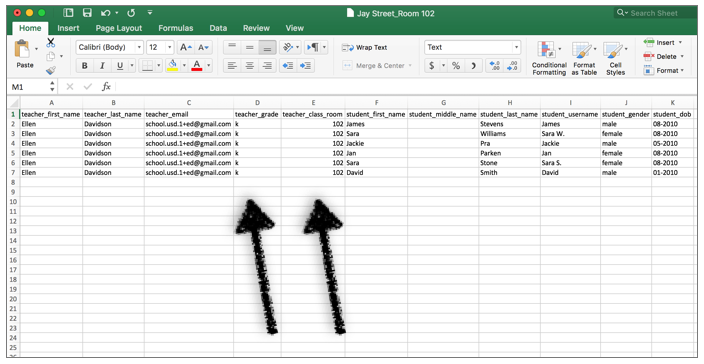This screenshot has width=704, height=364.
Task: Open the Text number format dropdown
Action: pyautogui.click(x=516, y=47)
